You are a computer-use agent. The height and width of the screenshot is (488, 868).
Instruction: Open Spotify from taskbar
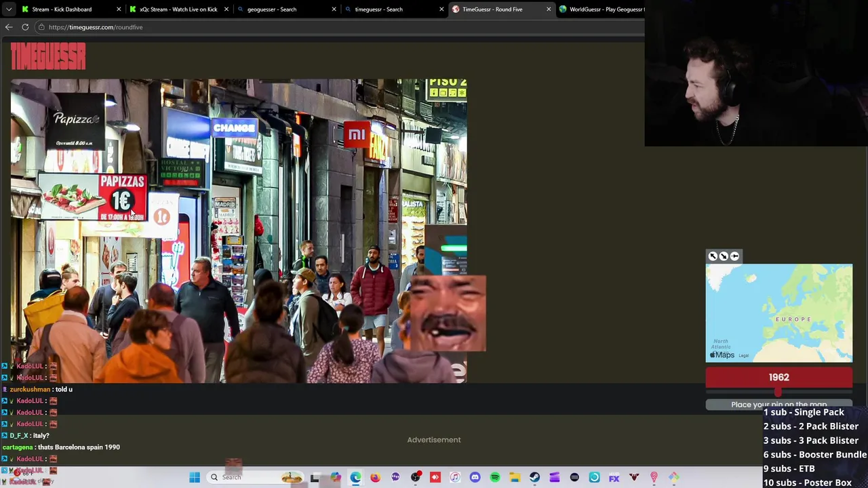click(495, 477)
